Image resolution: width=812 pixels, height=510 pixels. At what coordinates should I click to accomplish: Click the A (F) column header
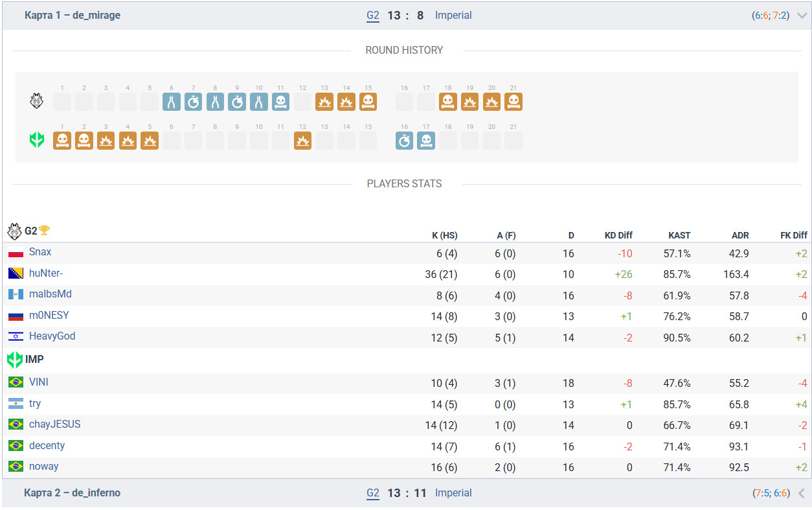(x=505, y=235)
